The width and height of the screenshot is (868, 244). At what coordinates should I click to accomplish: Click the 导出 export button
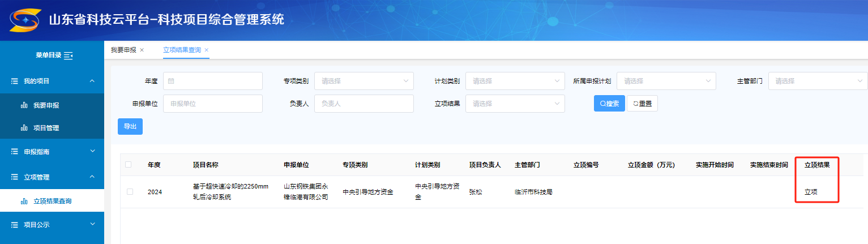click(x=130, y=126)
